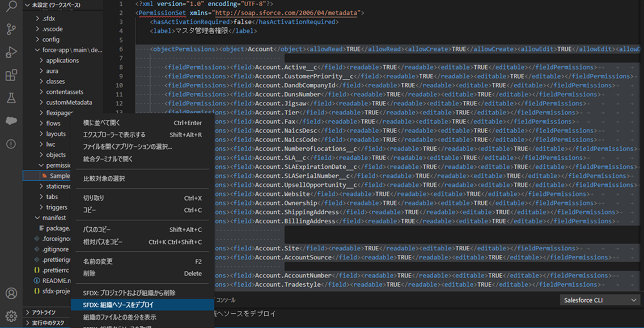Open the circled exclamation mark activity icon
644x328 pixels.
11,144
